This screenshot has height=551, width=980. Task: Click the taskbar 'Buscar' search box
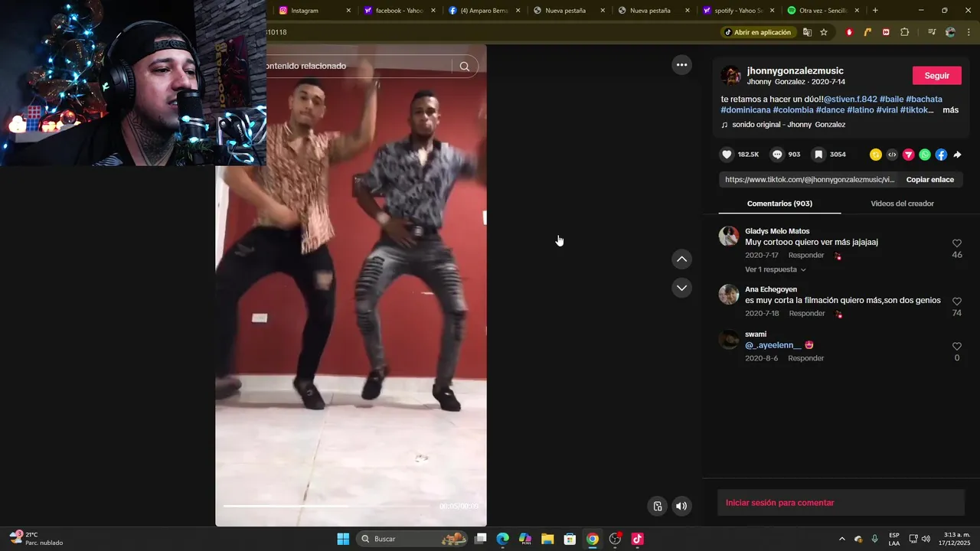[413, 539]
